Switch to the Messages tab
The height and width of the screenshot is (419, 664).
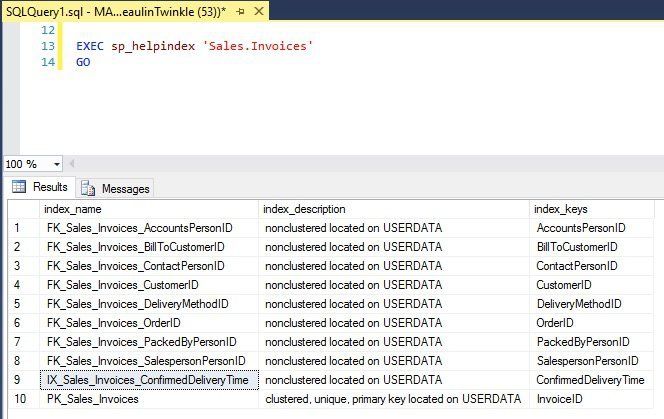coord(116,189)
